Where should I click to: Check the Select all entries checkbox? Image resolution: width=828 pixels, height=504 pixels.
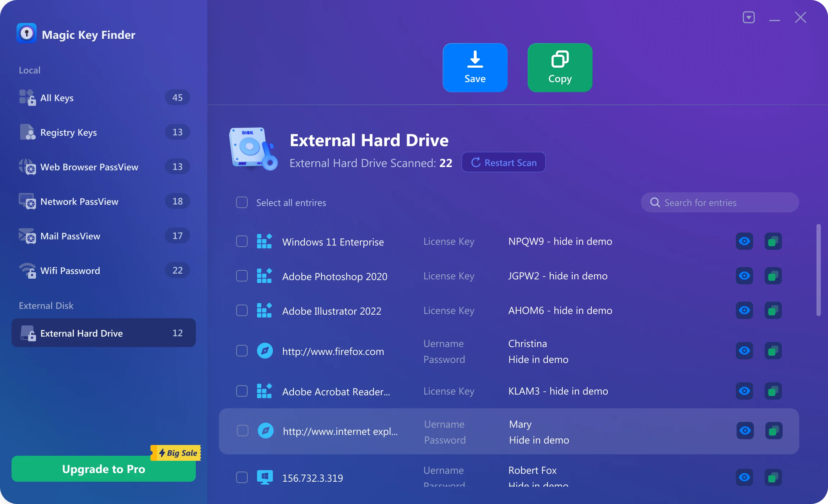pos(242,202)
